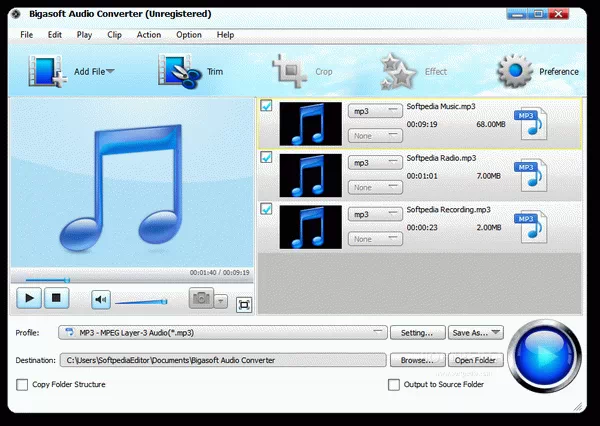This screenshot has width=600, height=426.
Task: Open the Action menu
Action: [x=149, y=35]
